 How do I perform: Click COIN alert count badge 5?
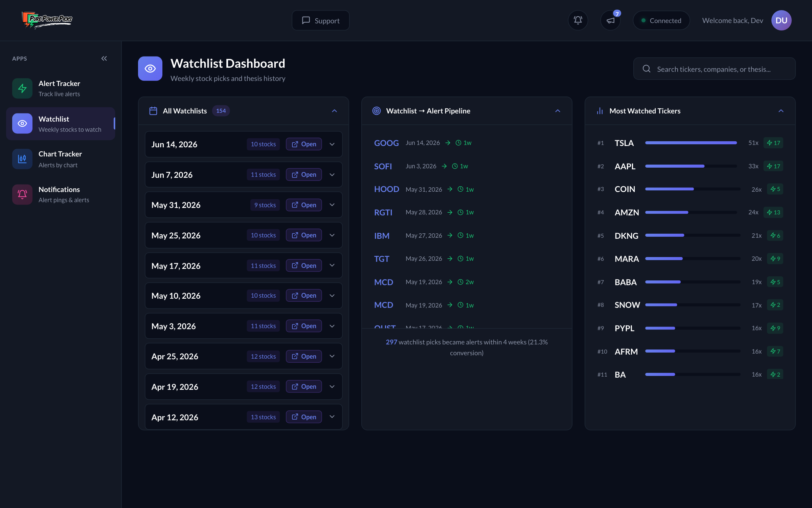pyautogui.click(x=775, y=189)
